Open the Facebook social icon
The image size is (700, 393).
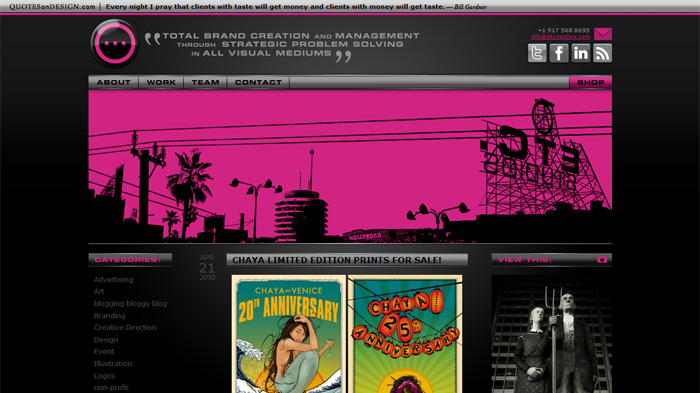point(558,53)
